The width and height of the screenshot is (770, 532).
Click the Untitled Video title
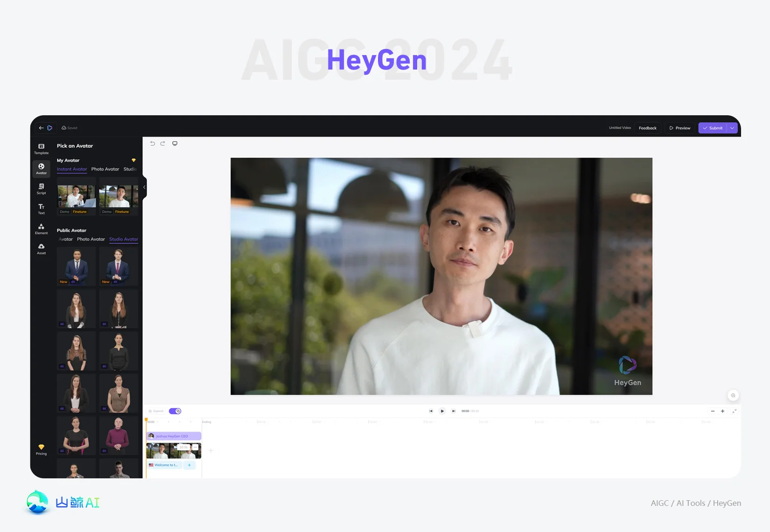pyautogui.click(x=620, y=128)
